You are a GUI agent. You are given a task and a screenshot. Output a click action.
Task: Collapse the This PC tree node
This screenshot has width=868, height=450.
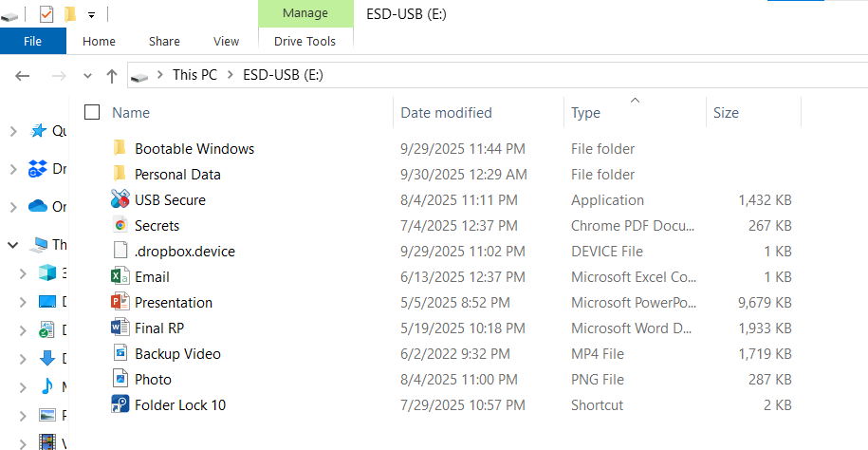(13, 244)
